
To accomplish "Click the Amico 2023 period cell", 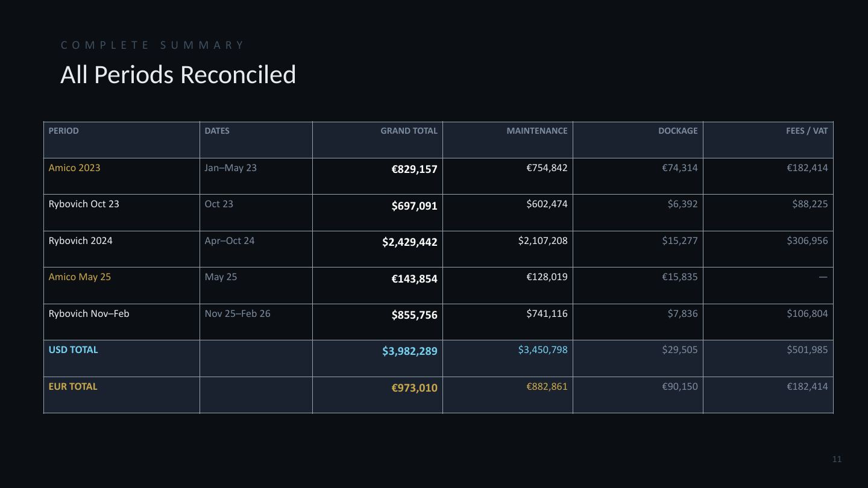I will (x=122, y=177).
